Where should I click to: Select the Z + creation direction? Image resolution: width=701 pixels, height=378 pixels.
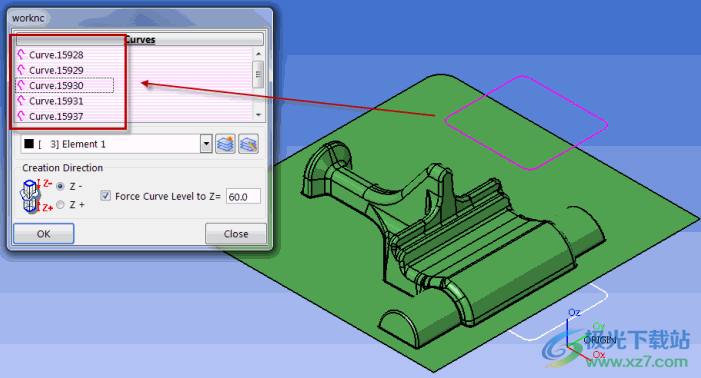60,205
